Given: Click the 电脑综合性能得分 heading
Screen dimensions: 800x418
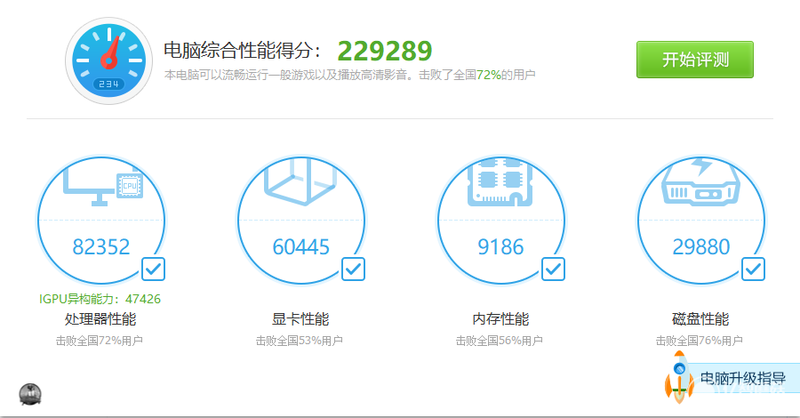Looking at the screenshot, I should [x=242, y=51].
